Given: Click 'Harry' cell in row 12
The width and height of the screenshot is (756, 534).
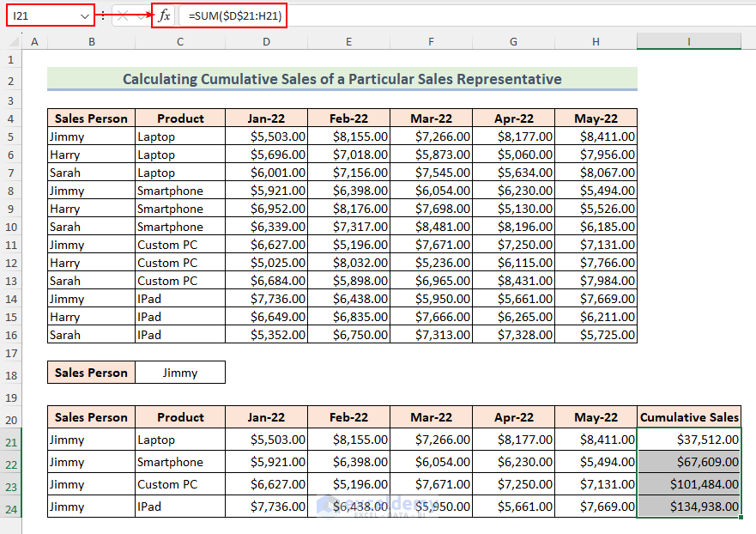Looking at the screenshot, I should [91, 263].
